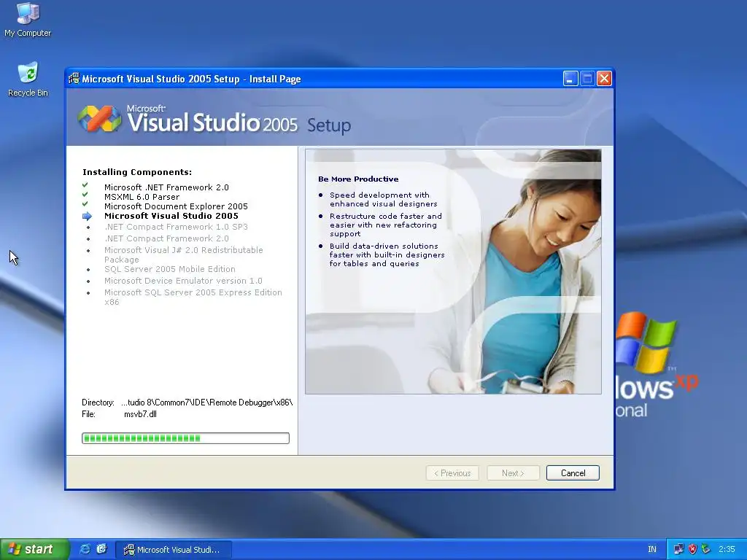Click the Microsoft Document Explorer 2005 entry
This screenshot has height=560, width=747.
[x=176, y=206]
